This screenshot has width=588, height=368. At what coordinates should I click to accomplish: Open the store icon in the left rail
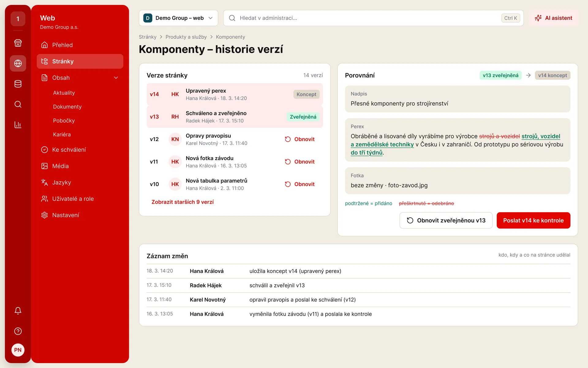click(18, 43)
